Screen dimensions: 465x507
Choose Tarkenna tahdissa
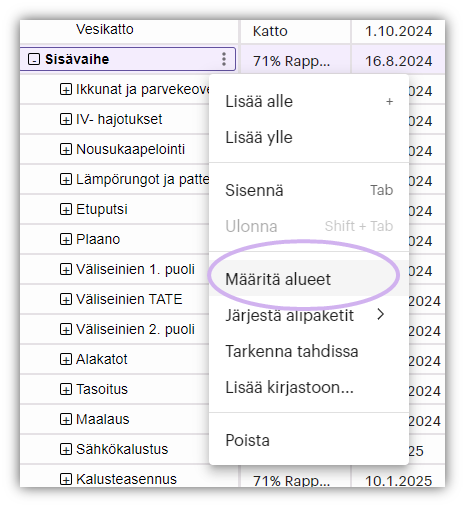(309, 351)
